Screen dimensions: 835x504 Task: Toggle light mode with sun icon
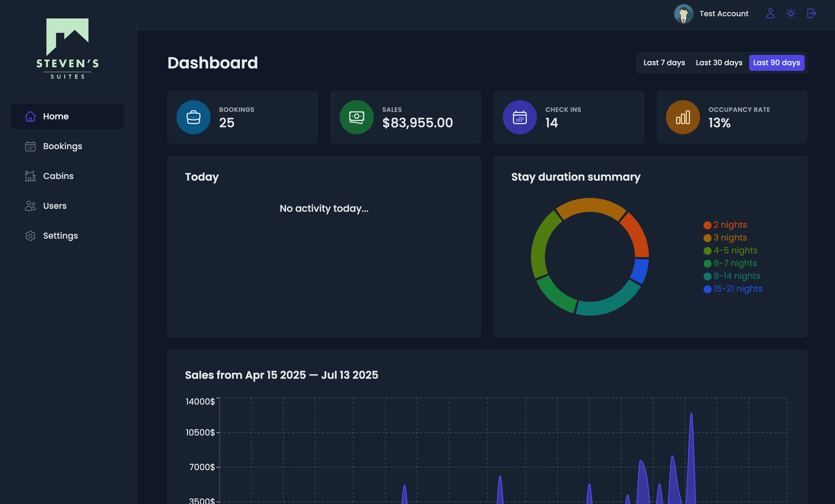pos(790,14)
